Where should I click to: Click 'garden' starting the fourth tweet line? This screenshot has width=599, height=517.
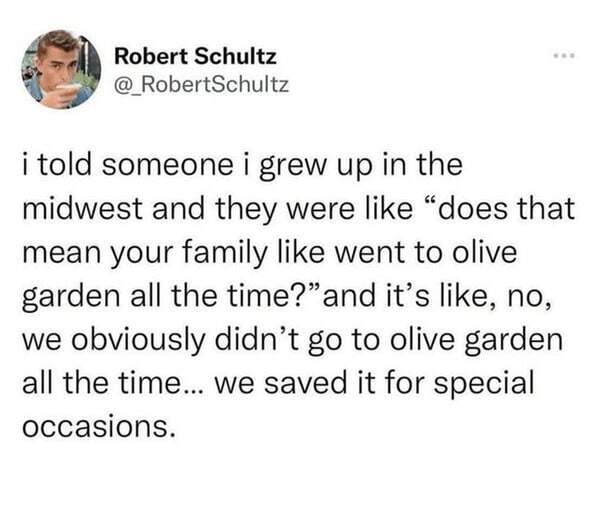[71, 297]
